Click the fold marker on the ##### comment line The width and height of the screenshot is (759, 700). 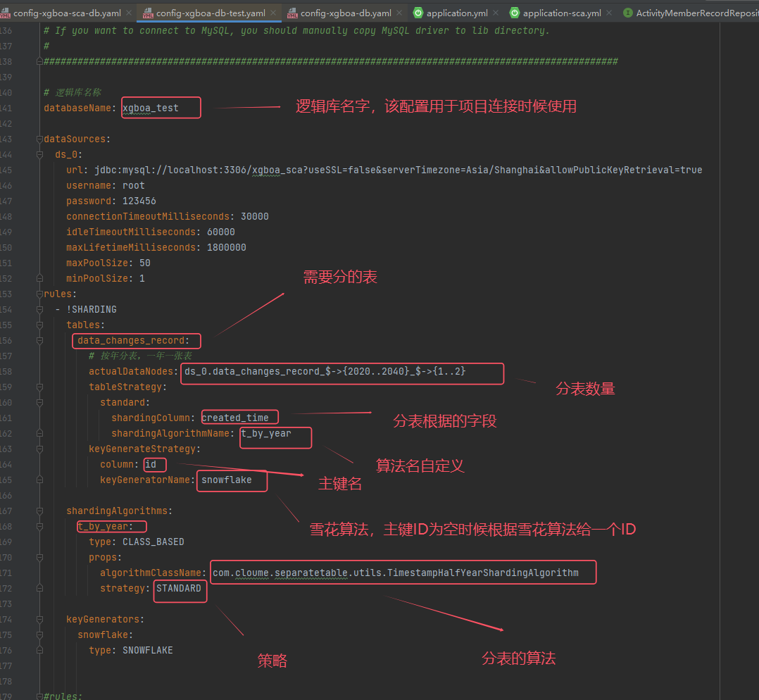click(39, 61)
